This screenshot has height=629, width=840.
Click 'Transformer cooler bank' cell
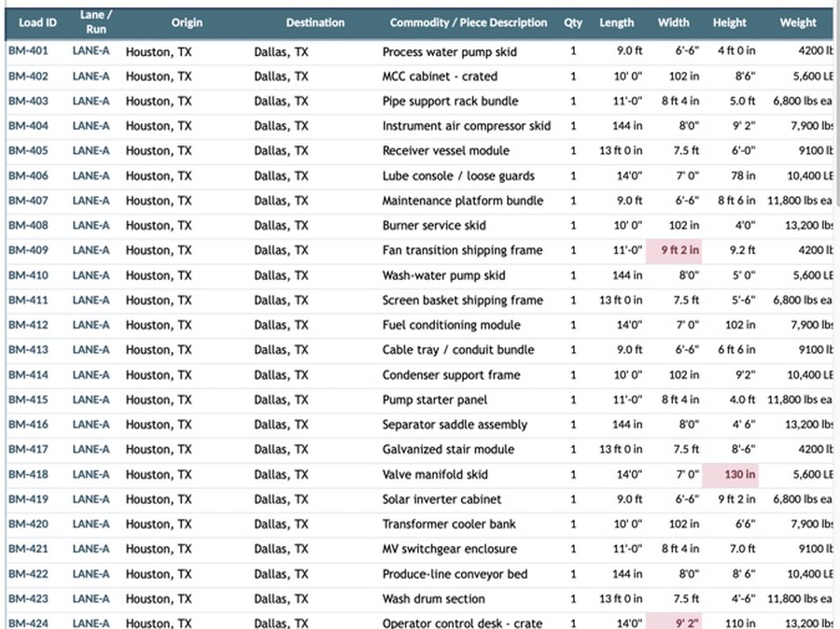point(449,524)
